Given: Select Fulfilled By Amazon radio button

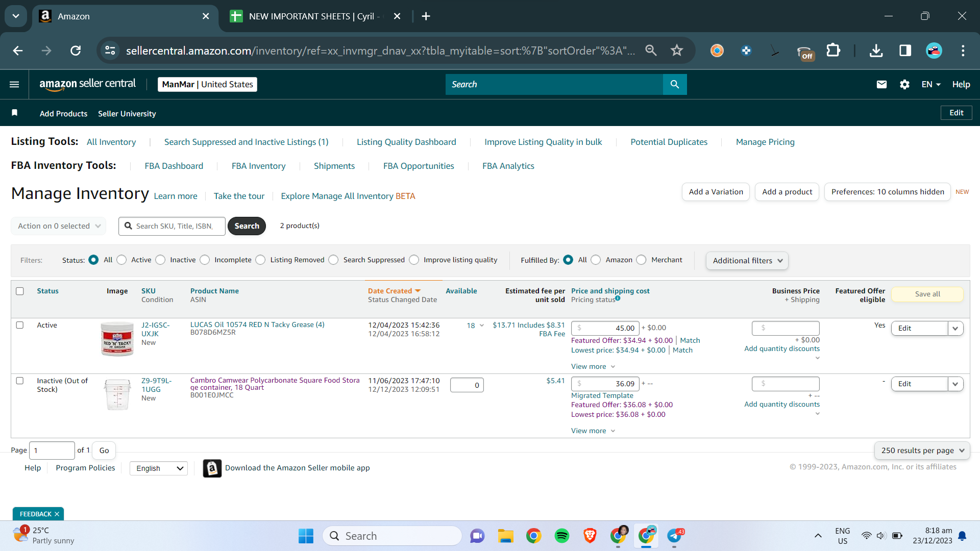Looking at the screenshot, I should point(596,260).
